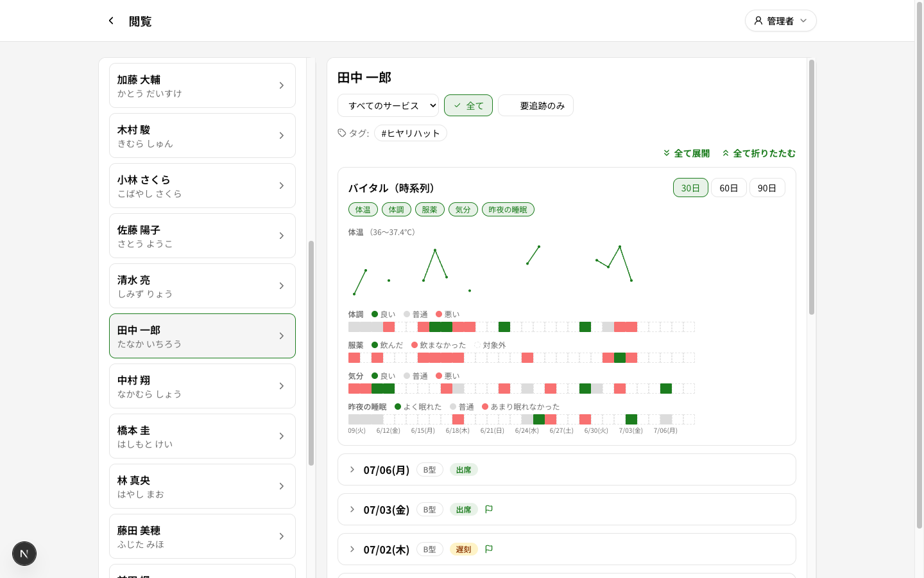This screenshot has height=578, width=924.
Task: Click 全て折りたたむ to collapse all
Action: 759,153
